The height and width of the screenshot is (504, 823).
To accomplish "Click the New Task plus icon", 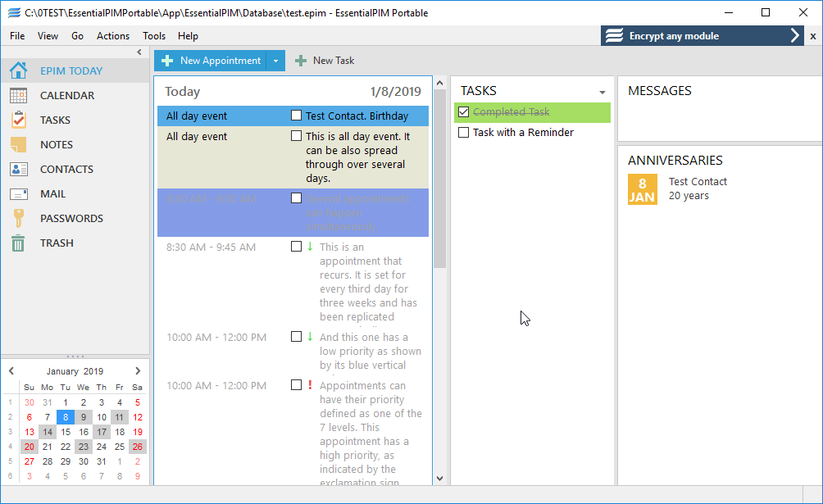I will (x=301, y=61).
